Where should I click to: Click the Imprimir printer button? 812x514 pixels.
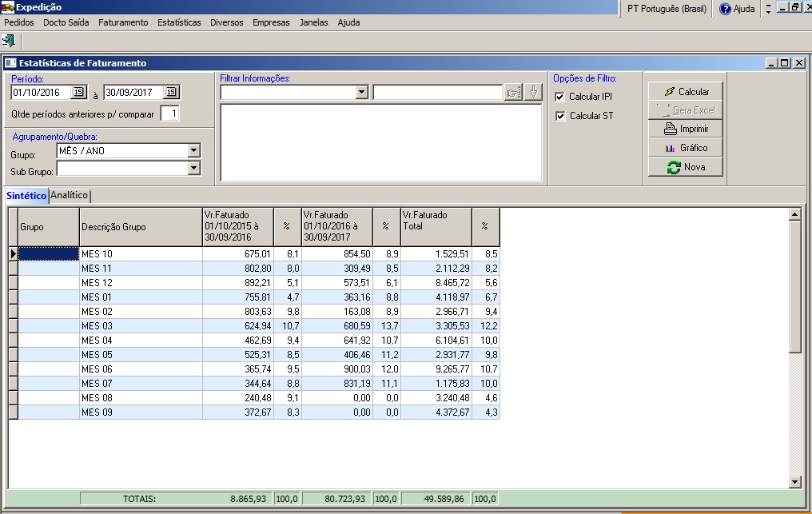click(686, 129)
